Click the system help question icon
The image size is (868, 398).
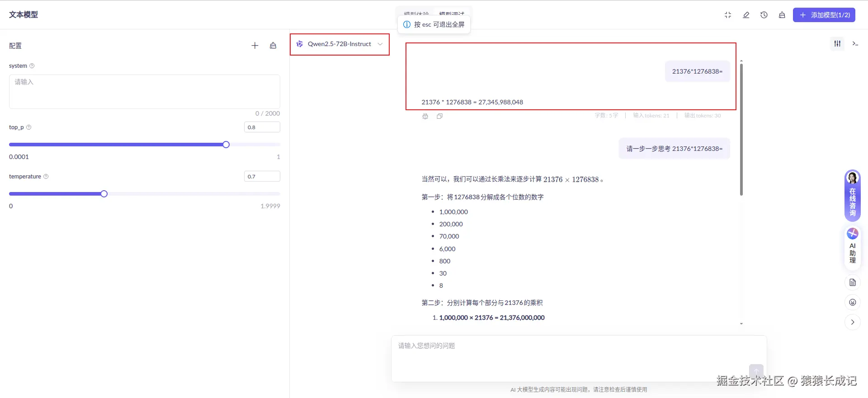point(32,66)
